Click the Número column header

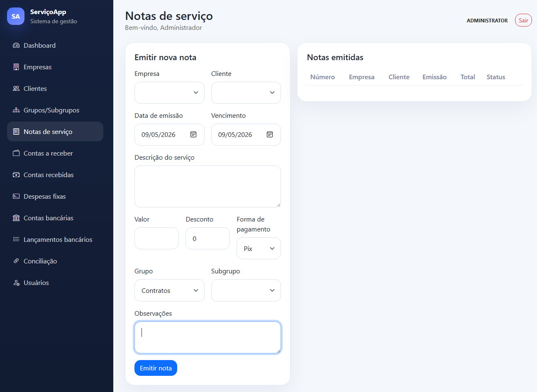[322, 77]
